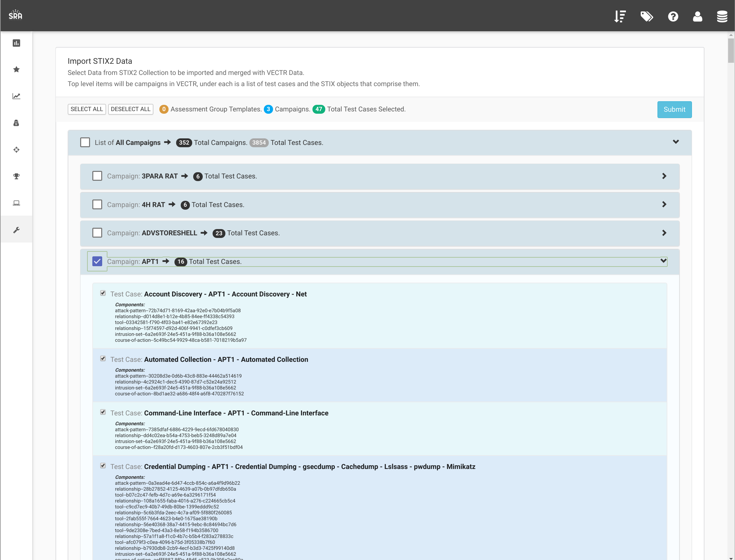
Task: Submit the selected STIX2 import
Action: 674,109
